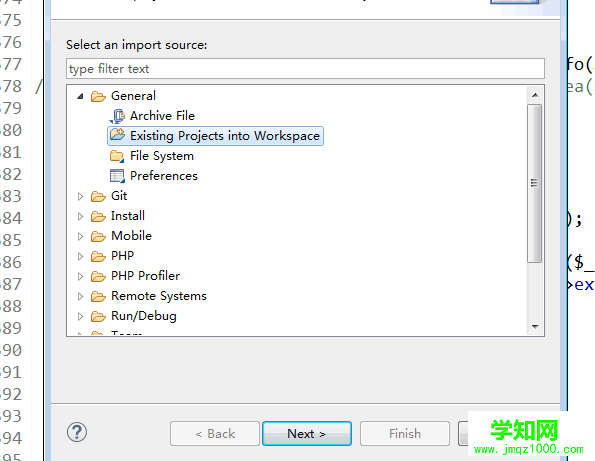Click the type filter text field
The width and height of the screenshot is (595, 461).
coord(305,69)
